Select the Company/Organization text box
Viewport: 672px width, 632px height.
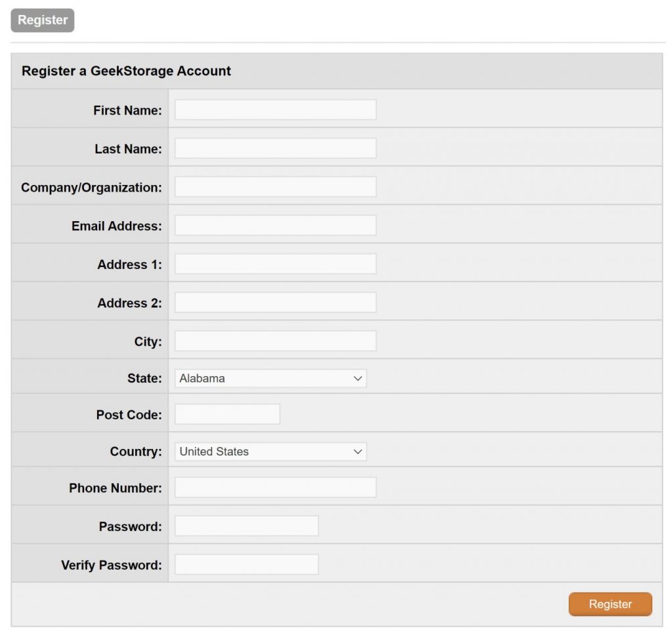[x=276, y=187]
